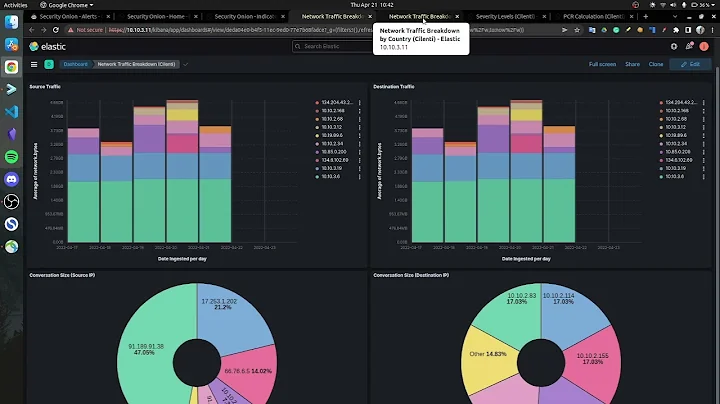Open legend options for 10.85.0.200 in Source Traffic

(360, 152)
